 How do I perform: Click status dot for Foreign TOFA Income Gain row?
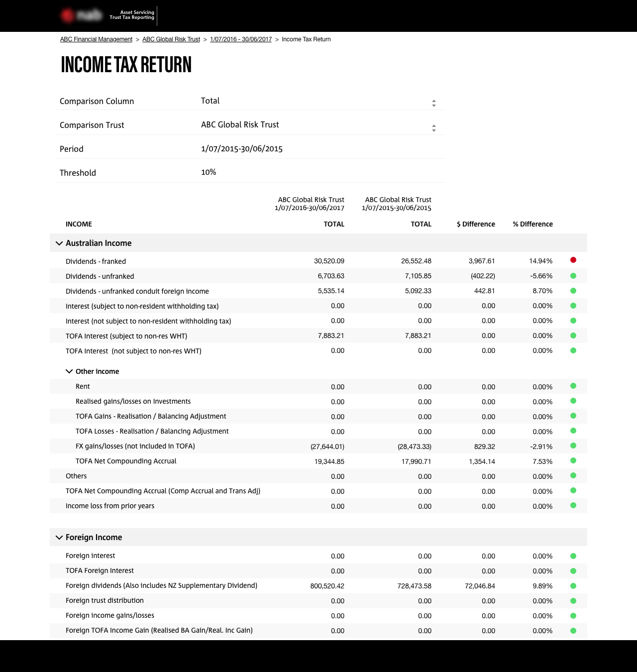coord(573,631)
